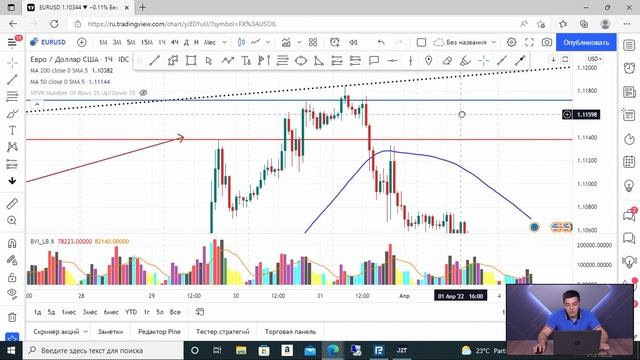640x360 pixels.
Task: Open the Без названия layout menu
Action: pos(464,42)
